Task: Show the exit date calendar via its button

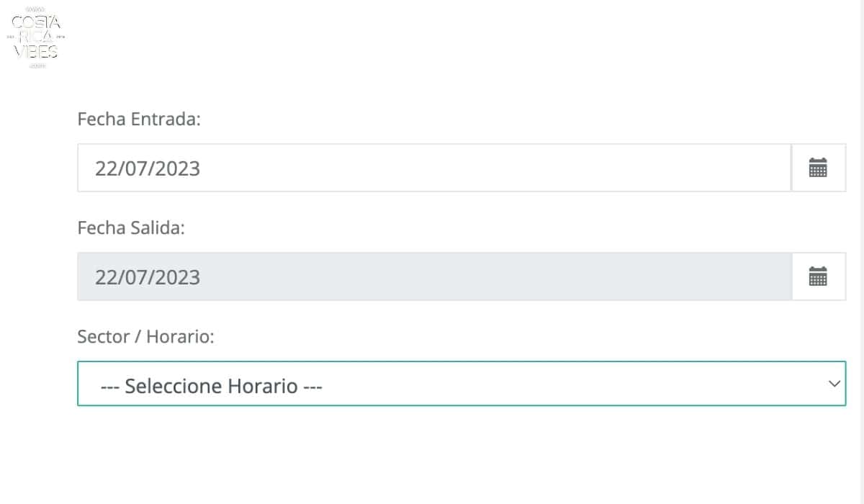Action: [818, 276]
